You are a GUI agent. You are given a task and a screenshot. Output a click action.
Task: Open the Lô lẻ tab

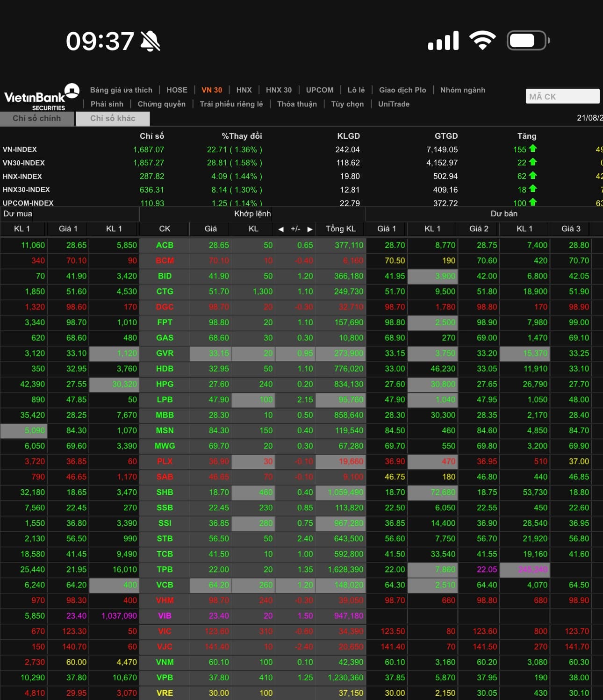click(356, 90)
